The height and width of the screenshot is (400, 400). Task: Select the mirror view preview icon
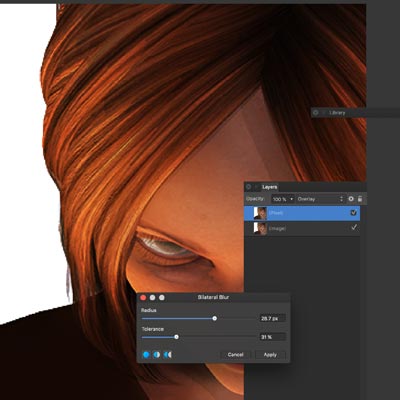[x=168, y=355]
